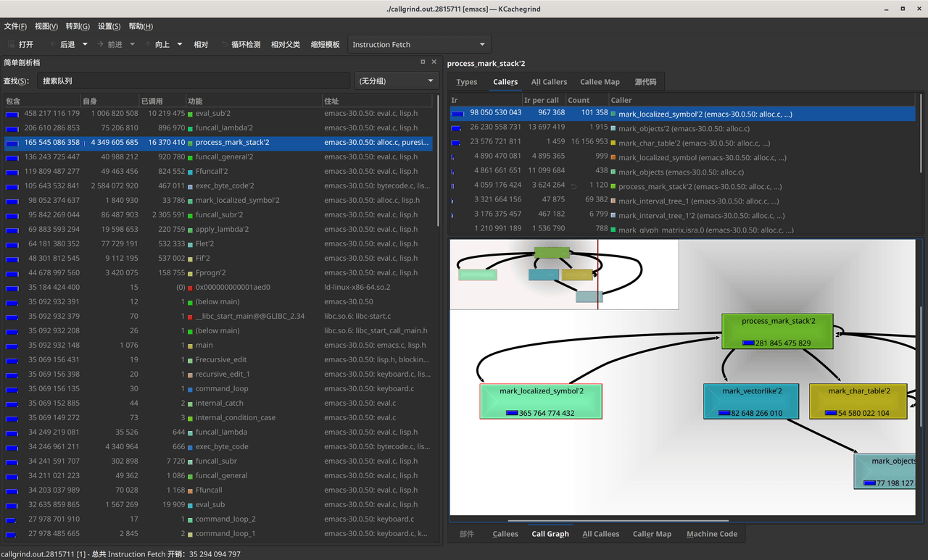Enable 相对父类 relative to parent
Image resolution: width=928 pixels, height=560 pixels.
[x=285, y=45]
